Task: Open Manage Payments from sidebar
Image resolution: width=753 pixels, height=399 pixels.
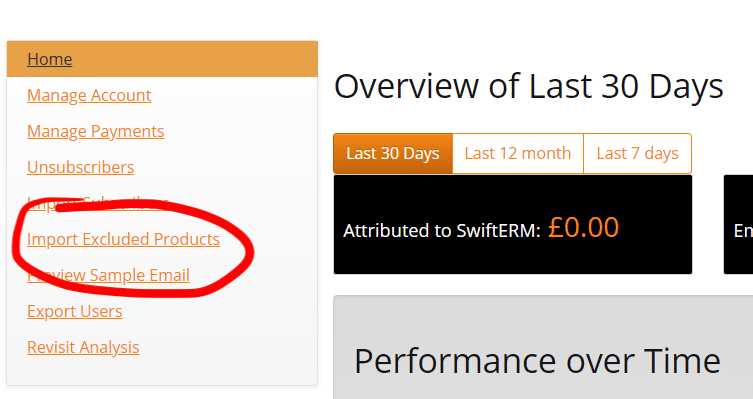Action: (96, 131)
